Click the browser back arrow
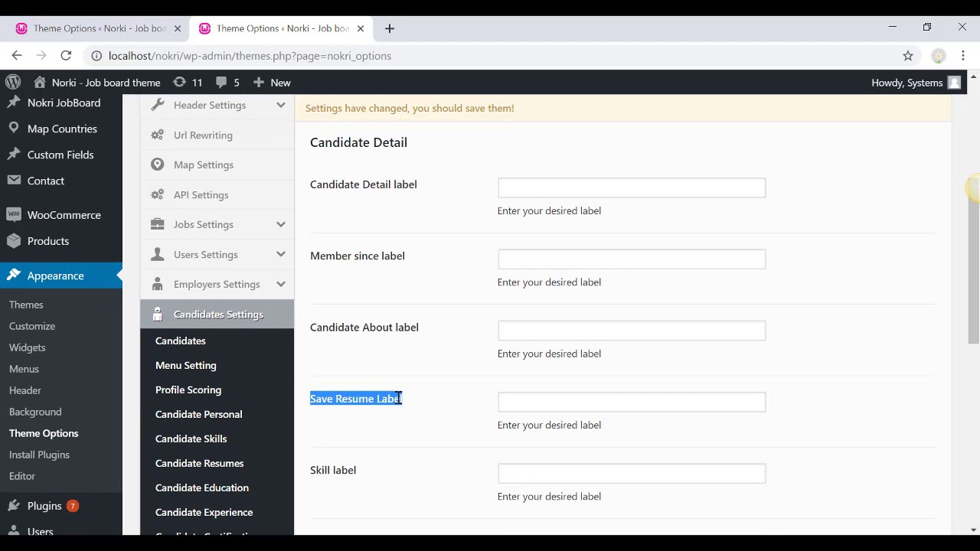The image size is (980, 551). pos(17,55)
